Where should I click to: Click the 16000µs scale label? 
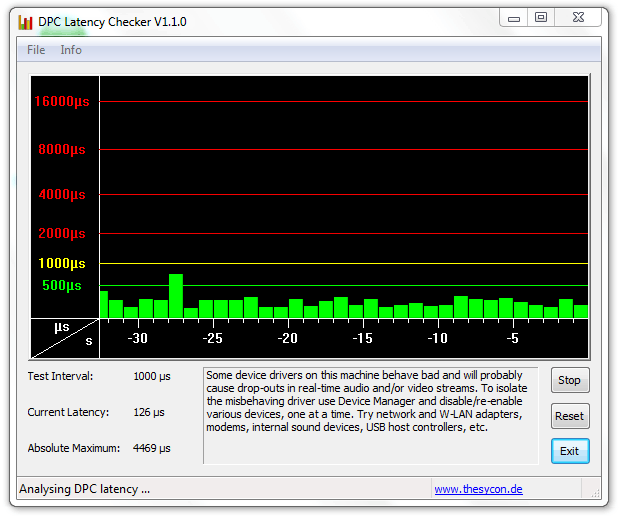tap(62, 101)
